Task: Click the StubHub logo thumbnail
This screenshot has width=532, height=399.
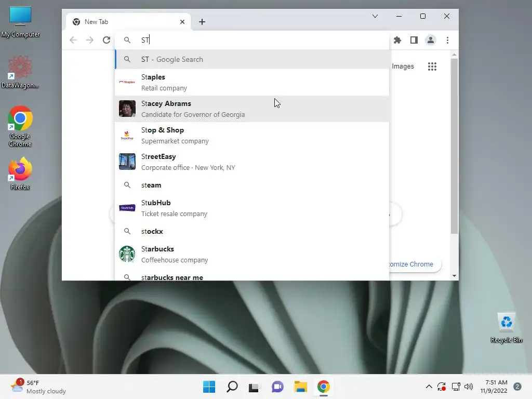Action: (x=127, y=208)
